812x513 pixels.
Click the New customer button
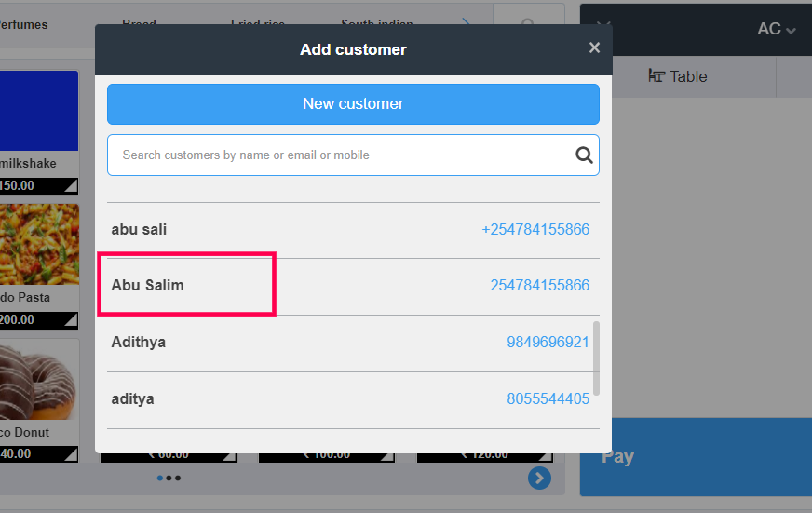[353, 104]
